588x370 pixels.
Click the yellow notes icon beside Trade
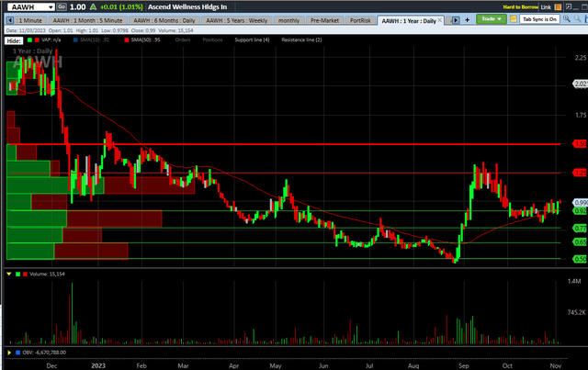point(513,18)
